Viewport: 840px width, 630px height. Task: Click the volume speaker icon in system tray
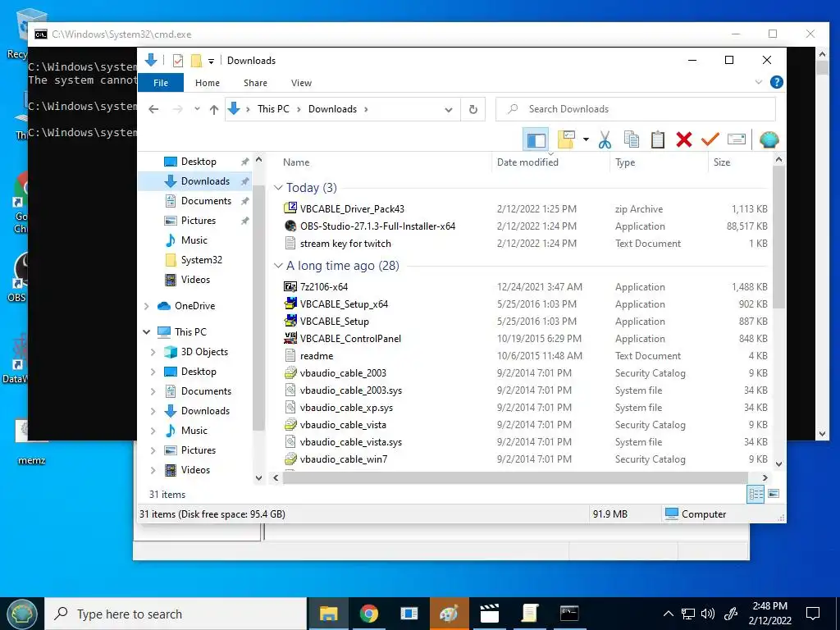[708, 614]
